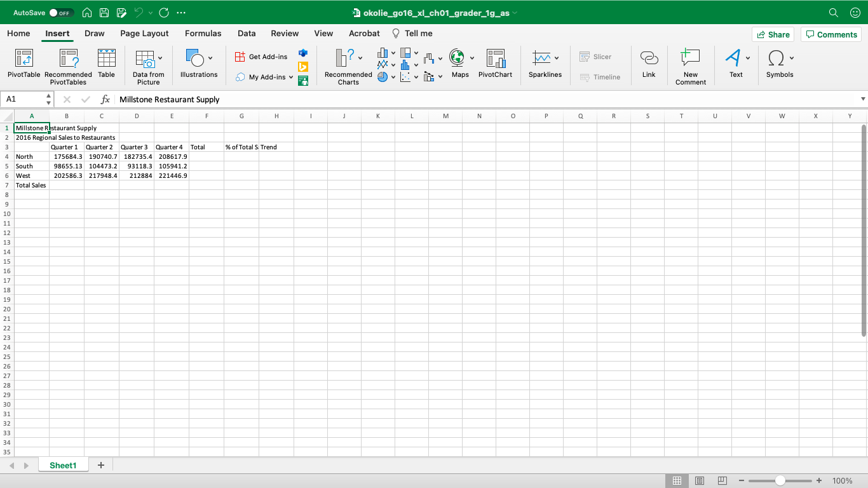868x488 pixels.
Task: Insert Sparklines
Action: [x=545, y=64]
